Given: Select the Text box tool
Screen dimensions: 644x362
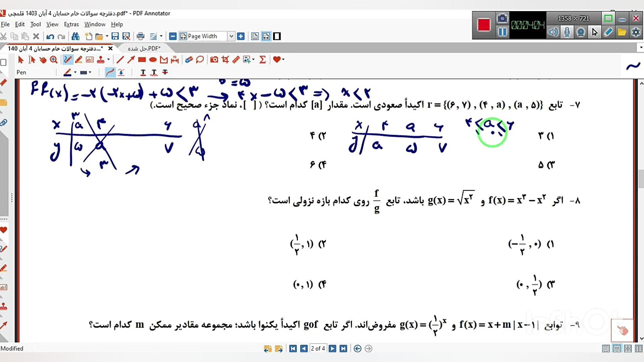Looking at the screenshot, I should (x=90, y=60).
